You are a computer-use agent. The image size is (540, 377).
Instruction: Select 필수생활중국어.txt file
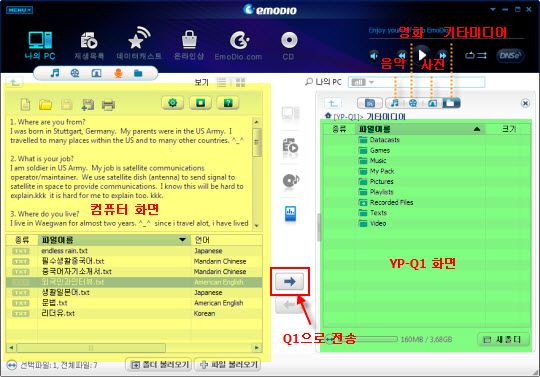point(134,261)
